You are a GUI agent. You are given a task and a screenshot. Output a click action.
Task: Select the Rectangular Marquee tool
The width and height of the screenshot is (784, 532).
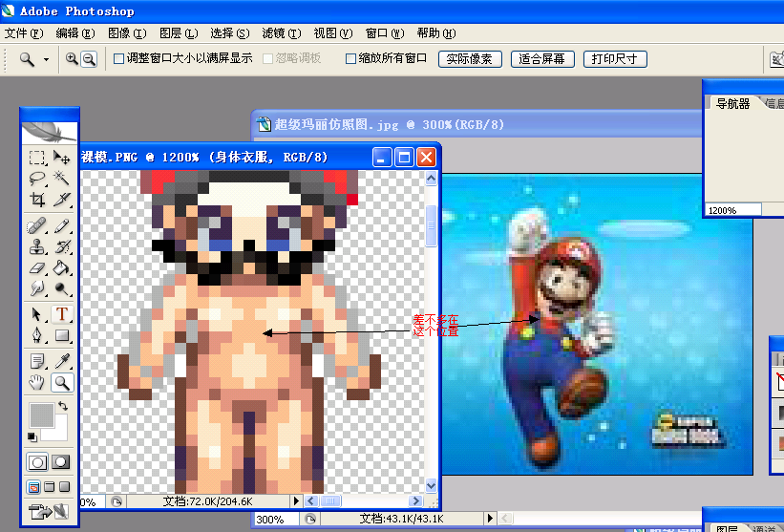coord(36,158)
